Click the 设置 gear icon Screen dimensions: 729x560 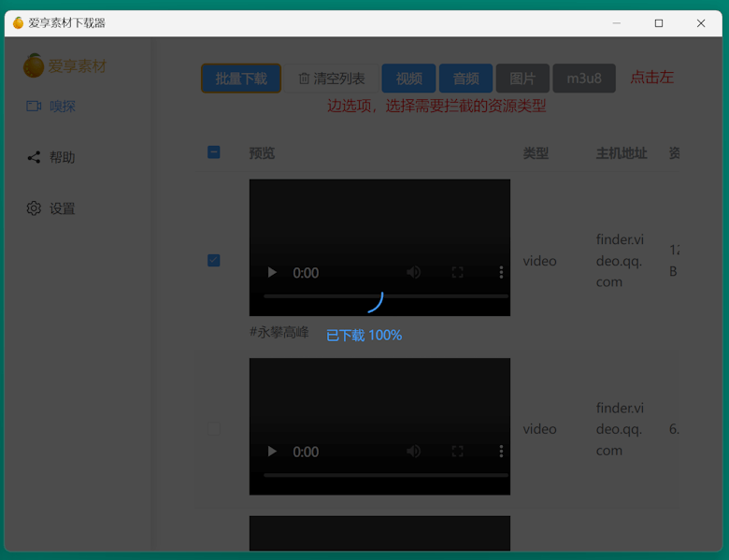coord(34,208)
